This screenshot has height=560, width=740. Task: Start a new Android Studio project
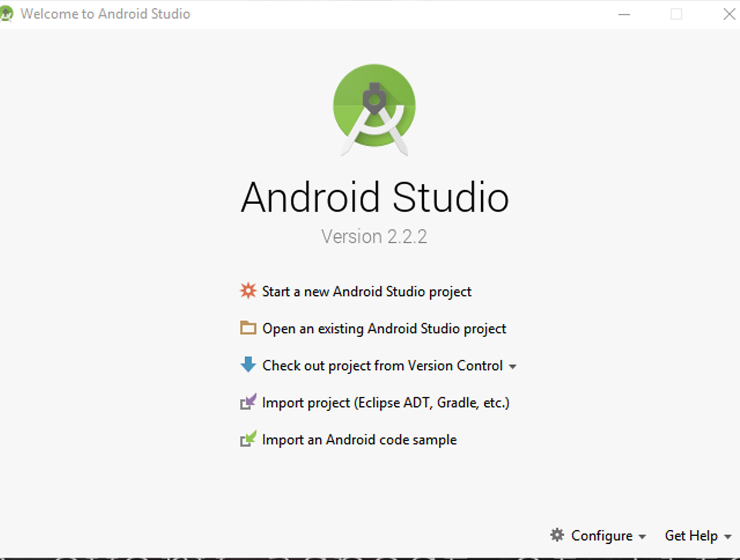tap(367, 292)
